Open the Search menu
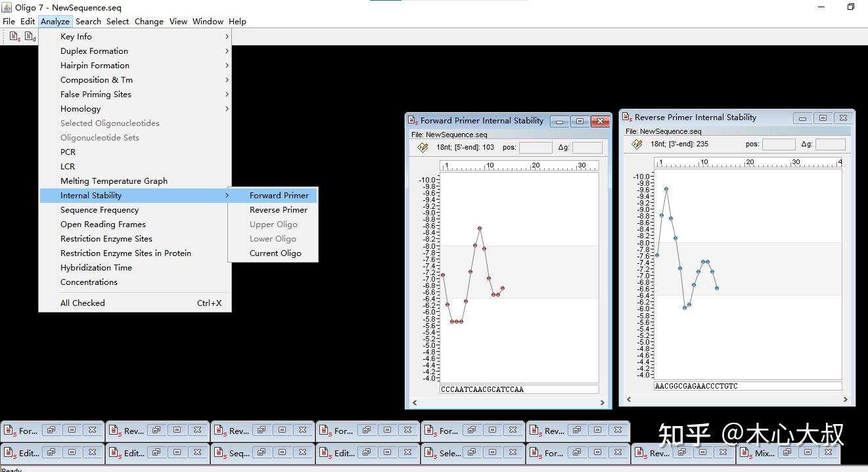The width and height of the screenshot is (868, 472). coord(88,22)
